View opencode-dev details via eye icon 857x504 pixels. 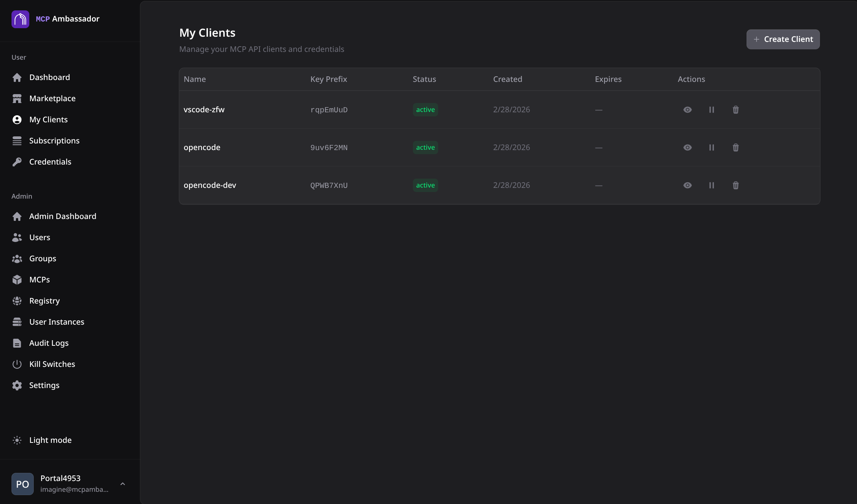pyautogui.click(x=687, y=185)
